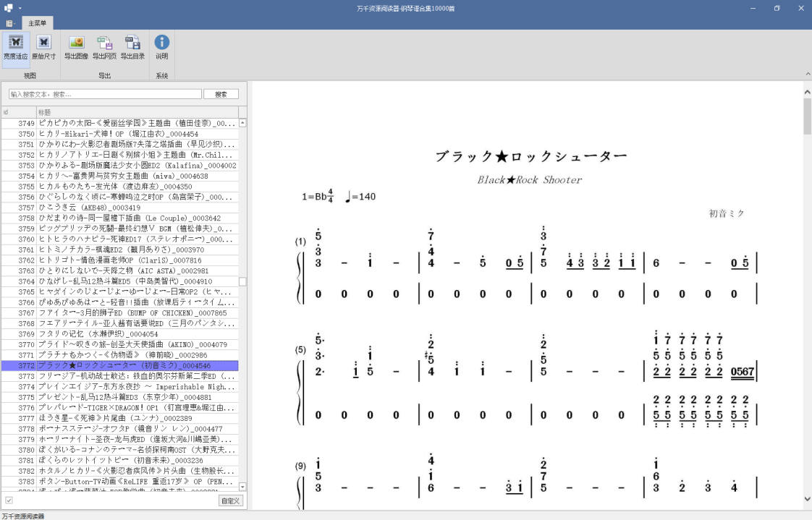Select row 3752 ヒカリノアトリエ
Viewport: 812px width, 520px height.
point(119,155)
